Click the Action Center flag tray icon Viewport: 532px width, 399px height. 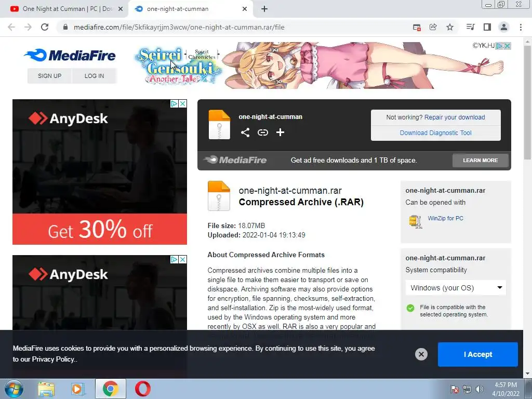click(x=455, y=389)
